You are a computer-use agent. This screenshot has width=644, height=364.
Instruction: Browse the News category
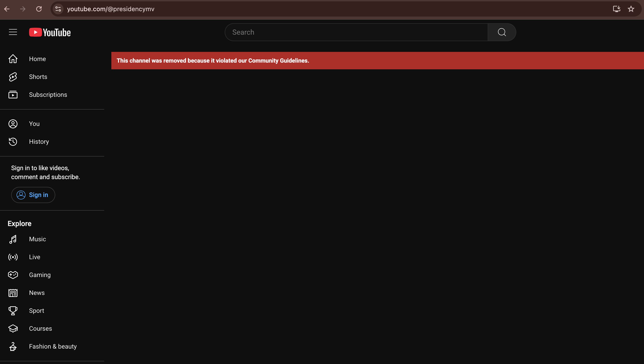point(36,293)
